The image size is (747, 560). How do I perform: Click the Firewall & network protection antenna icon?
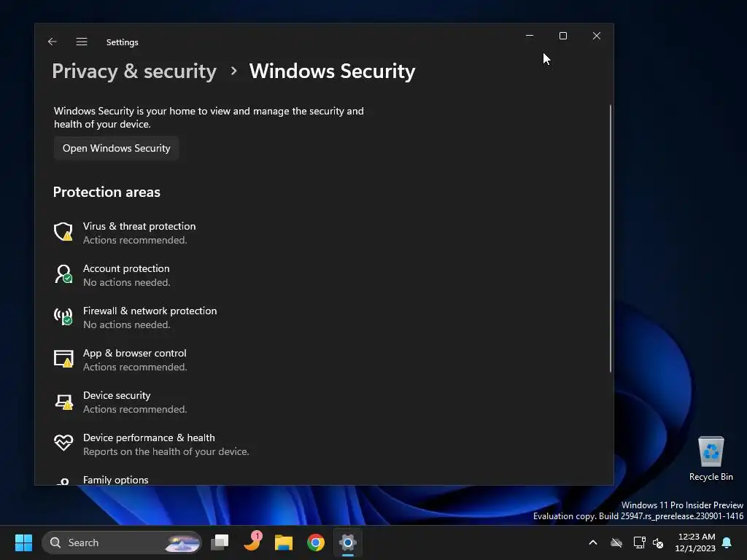[x=63, y=316]
